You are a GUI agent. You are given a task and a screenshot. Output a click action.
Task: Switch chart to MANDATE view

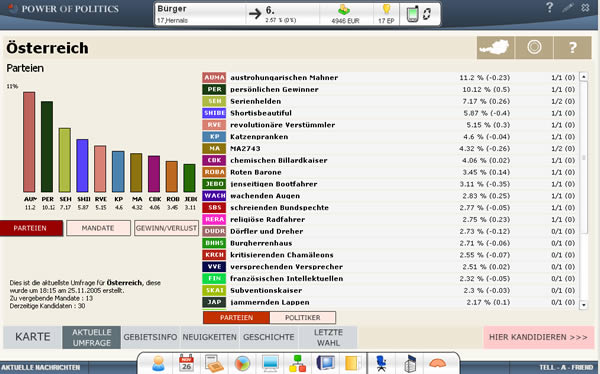98,228
